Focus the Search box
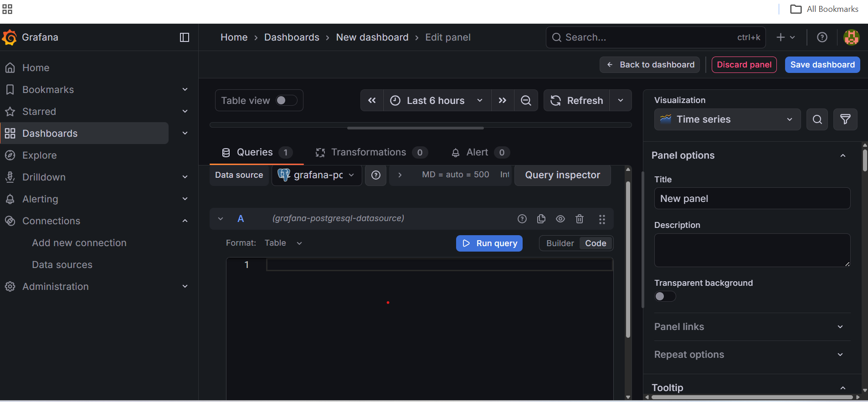The image size is (868, 402). click(656, 37)
